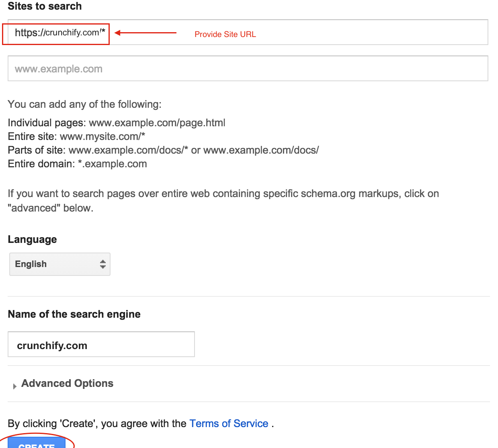Click the 'Name of the search engine' heading

[x=74, y=314]
